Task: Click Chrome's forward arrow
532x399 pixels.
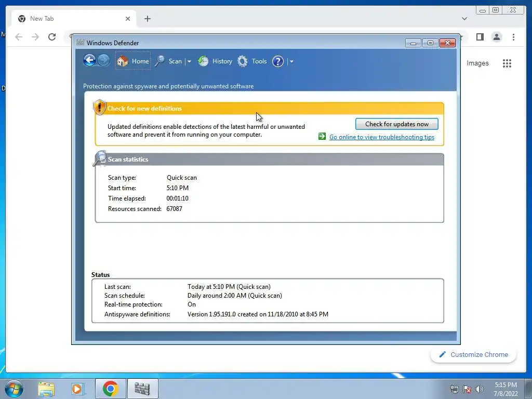Action: point(35,37)
